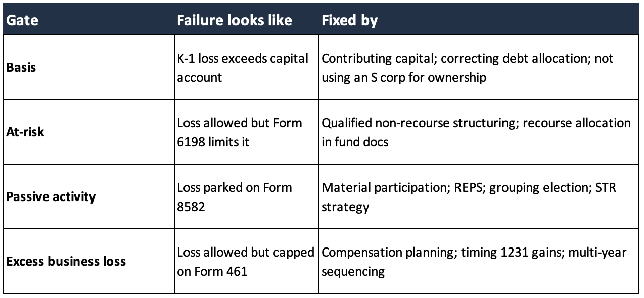This screenshot has width=644, height=298.
Task: Click the text 'in fund docs'
Action: click(355, 142)
